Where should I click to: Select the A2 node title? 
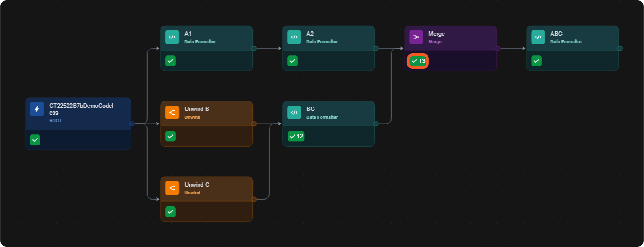[310, 34]
